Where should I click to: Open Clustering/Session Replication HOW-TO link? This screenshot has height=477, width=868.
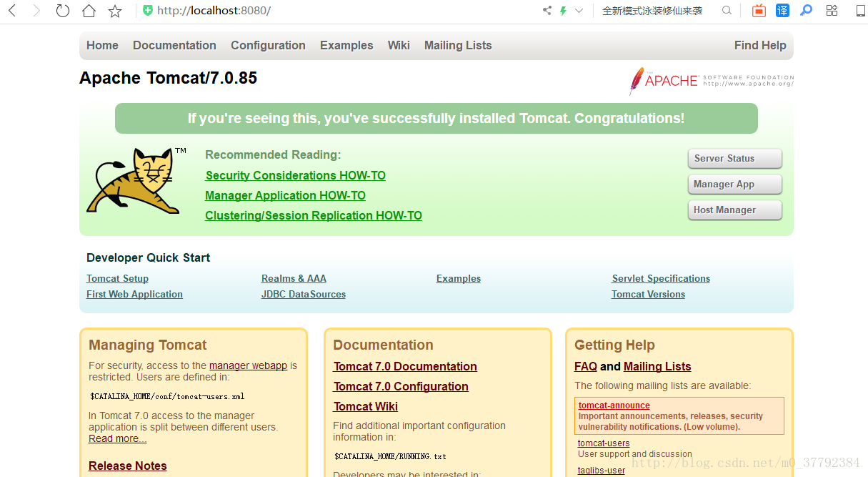314,215
